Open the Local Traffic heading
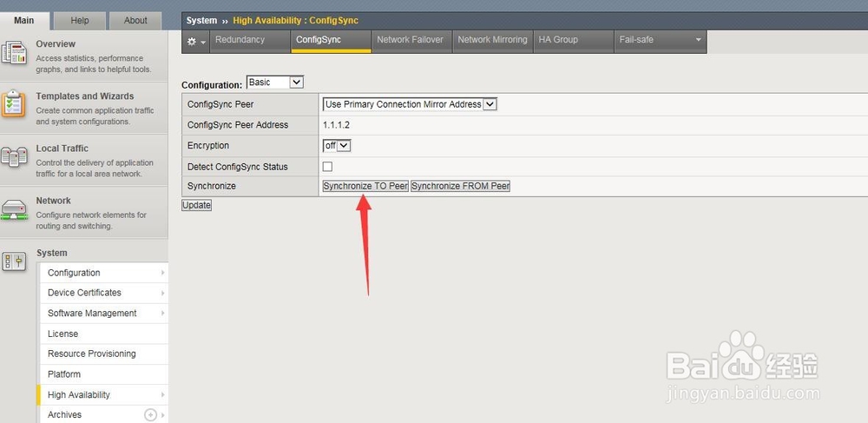Image resolution: width=868 pixels, height=423 pixels. click(x=62, y=149)
